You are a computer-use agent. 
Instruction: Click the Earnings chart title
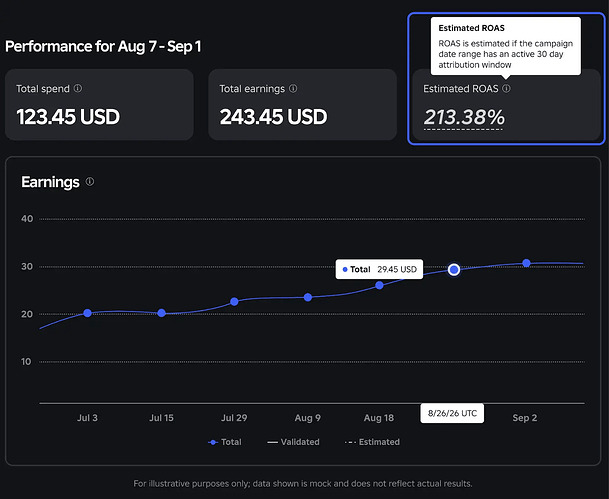pyautogui.click(x=50, y=182)
